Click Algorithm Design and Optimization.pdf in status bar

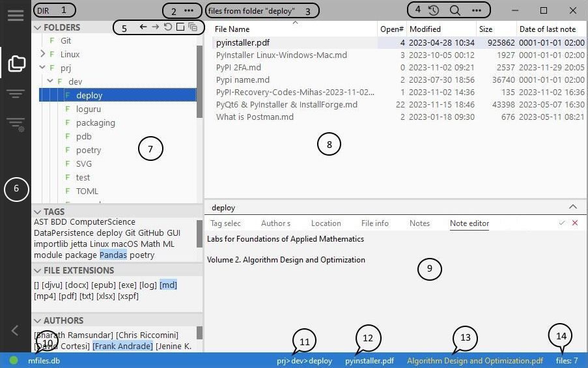[x=475, y=361]
